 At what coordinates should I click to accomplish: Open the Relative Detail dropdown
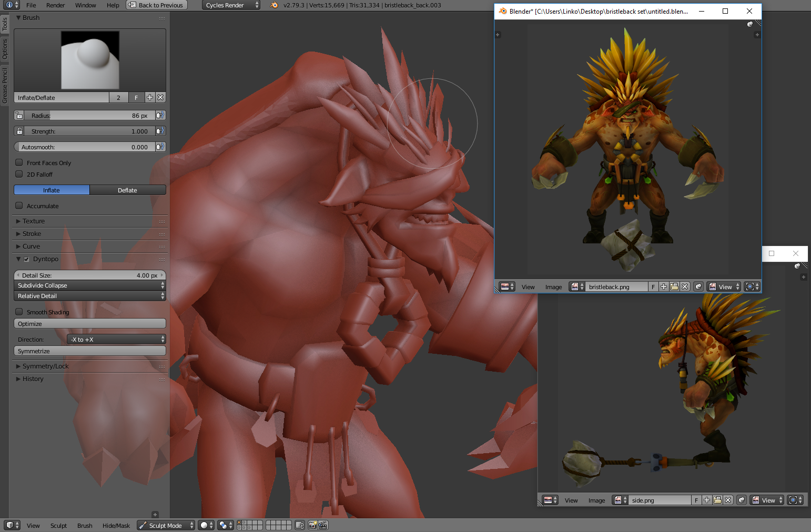tap(90, 296)
